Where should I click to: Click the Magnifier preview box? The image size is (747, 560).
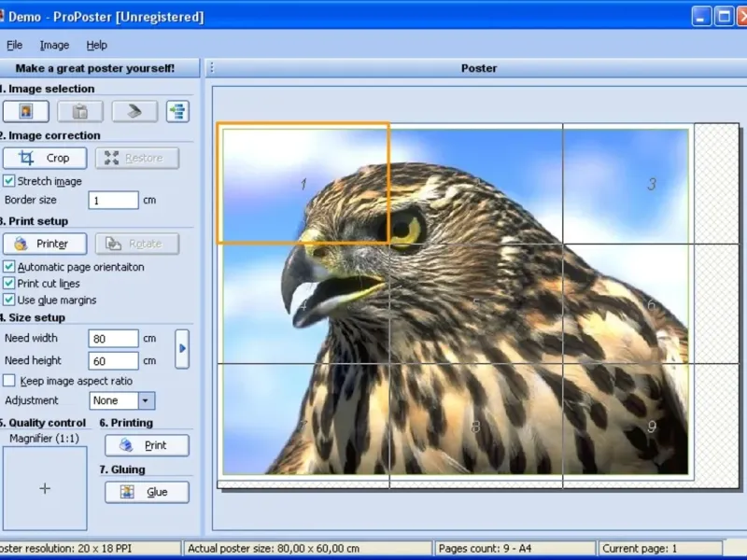(45, 488)
